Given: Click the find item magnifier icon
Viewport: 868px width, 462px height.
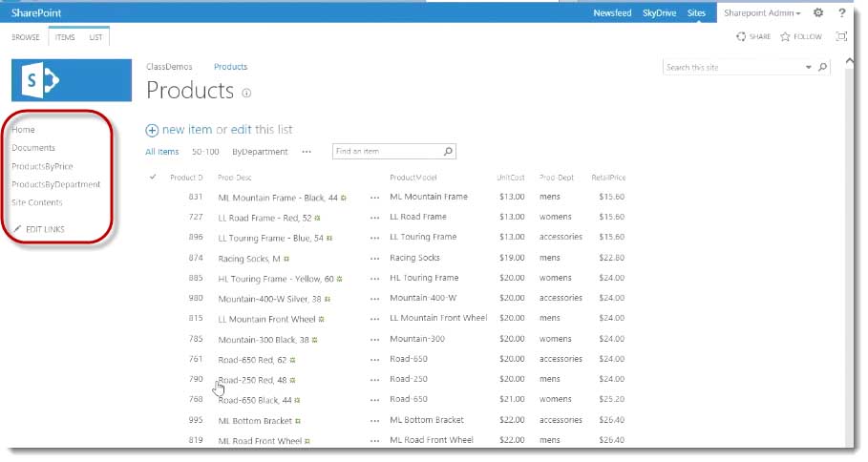Looking at the screenshot, I should [x=449, y=151].
